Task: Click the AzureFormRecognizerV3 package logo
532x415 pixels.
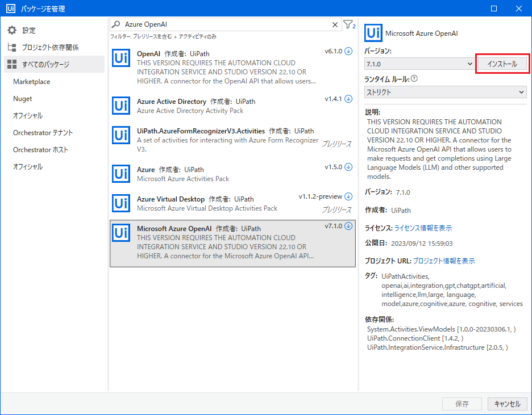Action: [121, 136]
